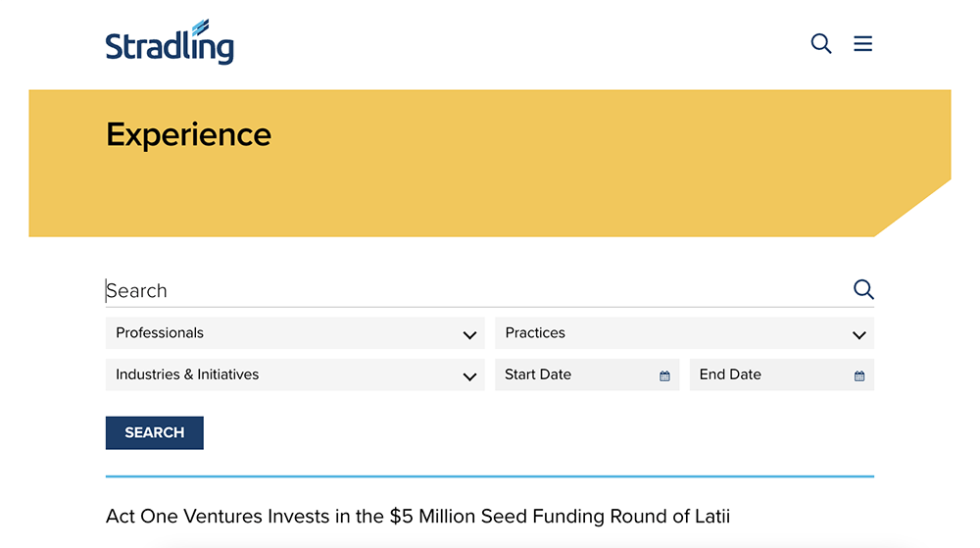This screenshot has height=548, width=980.
Task: Open the hamburger navigation menu
Action: tap(862, 44)
